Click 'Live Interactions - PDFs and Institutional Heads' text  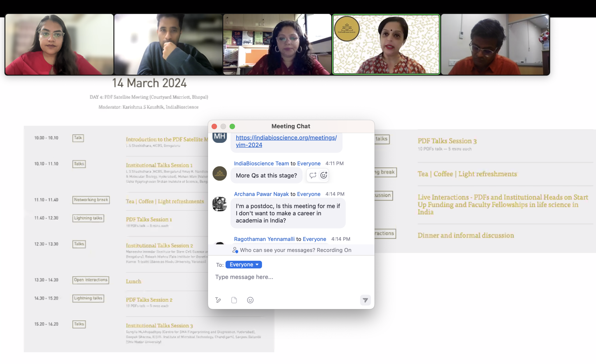coord(503,205)
